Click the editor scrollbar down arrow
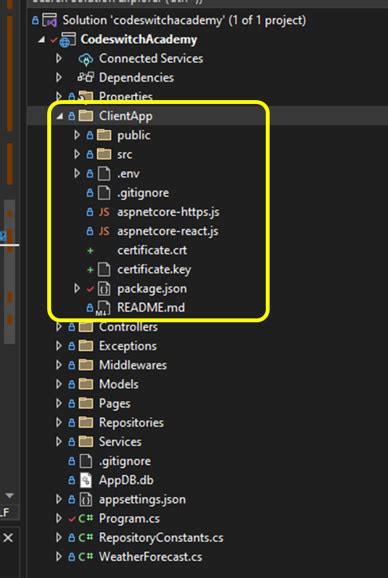 [10, 495]
